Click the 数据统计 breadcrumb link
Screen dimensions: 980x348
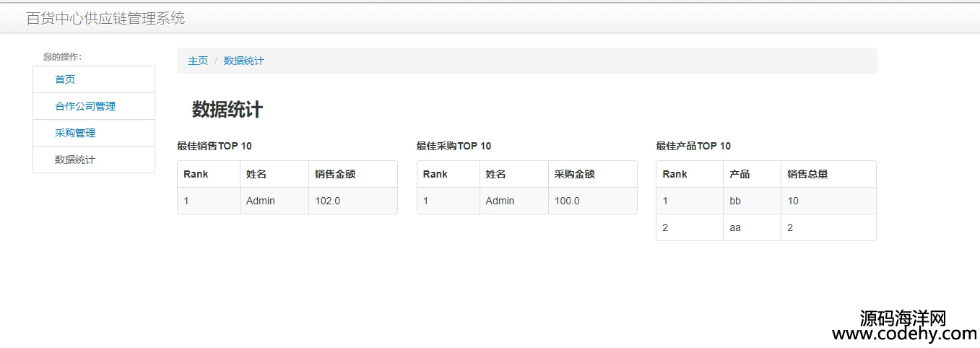(x=244, y=61)
